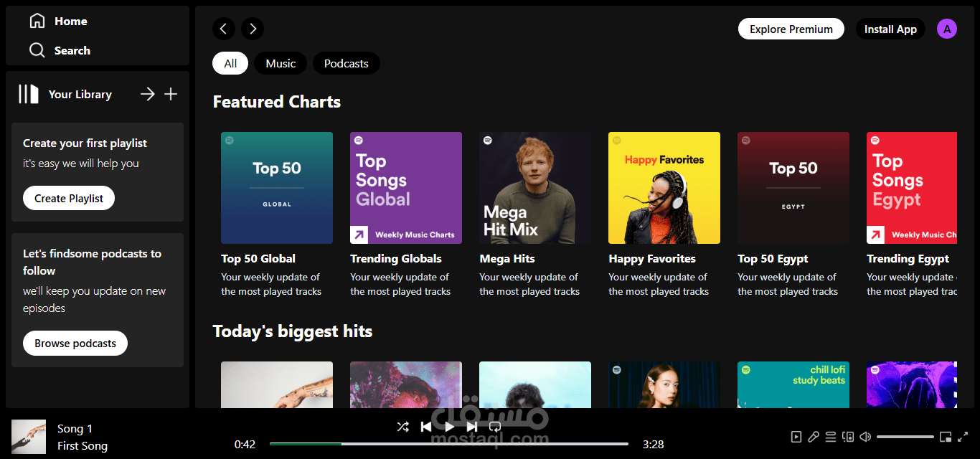Open the lyrics view via microphone icon
This screenshot has width=980, height=459.
click(x=813, y=436)
